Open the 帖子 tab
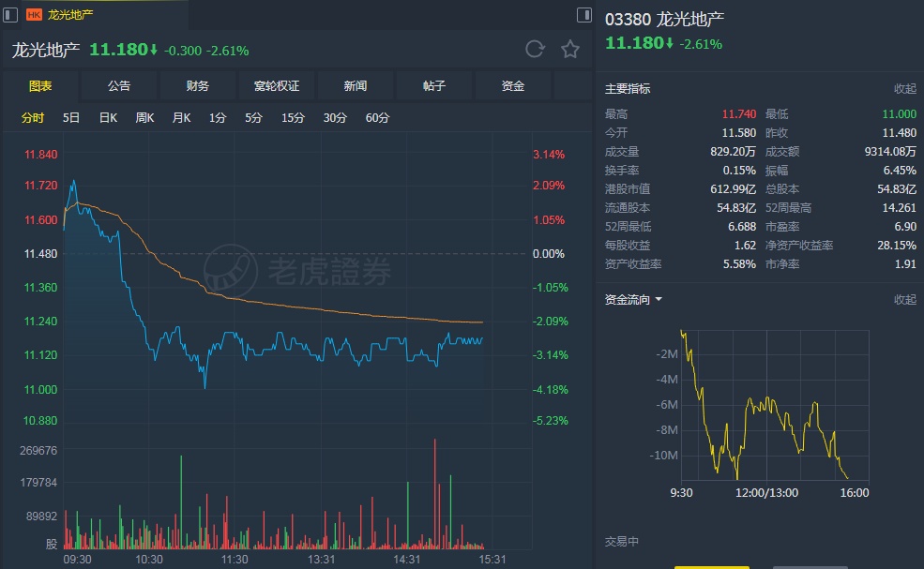 coord(434,86)
